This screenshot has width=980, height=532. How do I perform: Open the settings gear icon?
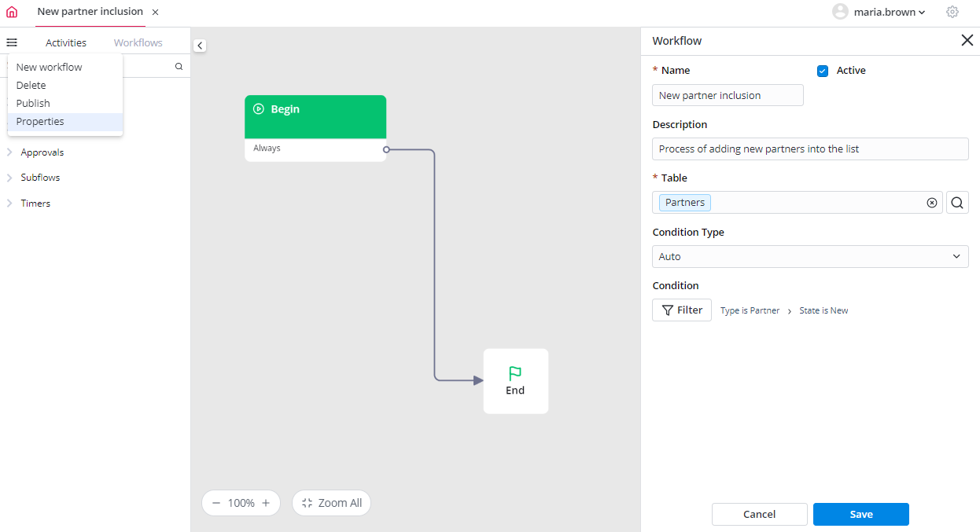point(952,12)
